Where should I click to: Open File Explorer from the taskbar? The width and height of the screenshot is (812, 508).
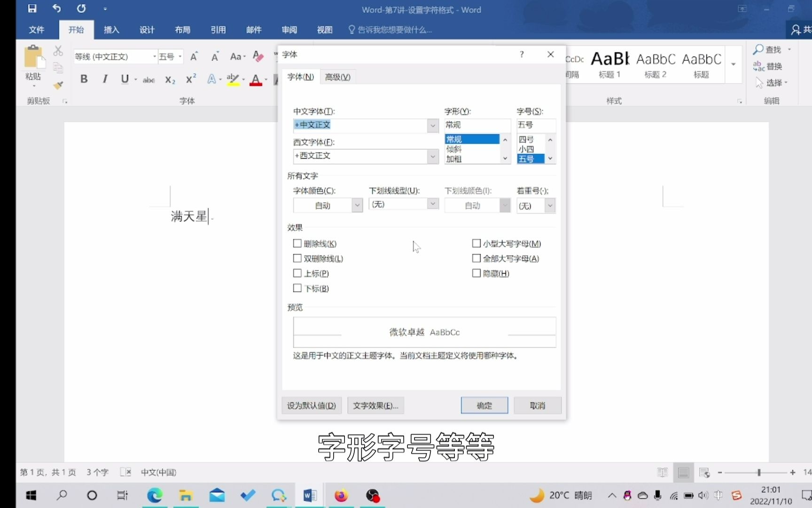(x=186, y=495)
